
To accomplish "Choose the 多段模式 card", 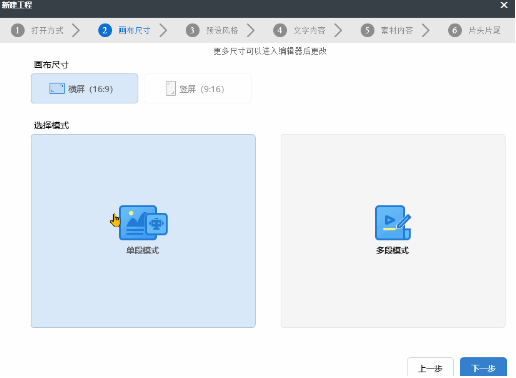I will [x=393, y=231].
